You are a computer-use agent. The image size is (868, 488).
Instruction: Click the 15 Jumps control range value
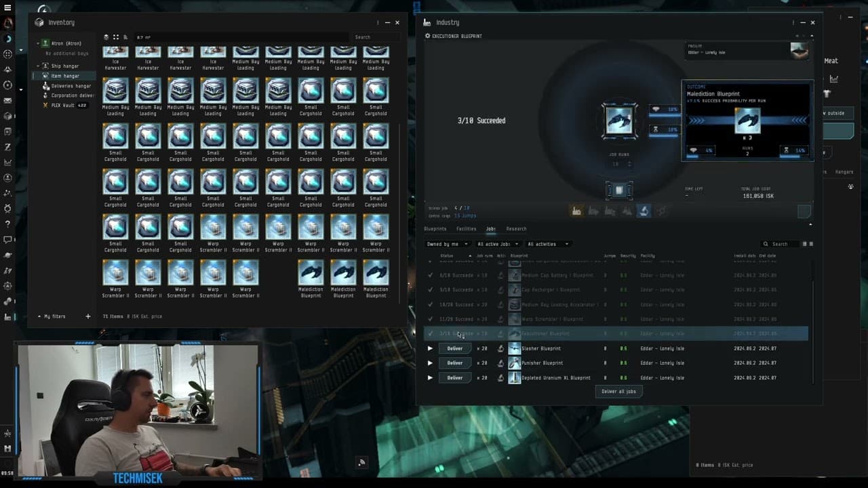pyautogui.click(x=465, y=216)
